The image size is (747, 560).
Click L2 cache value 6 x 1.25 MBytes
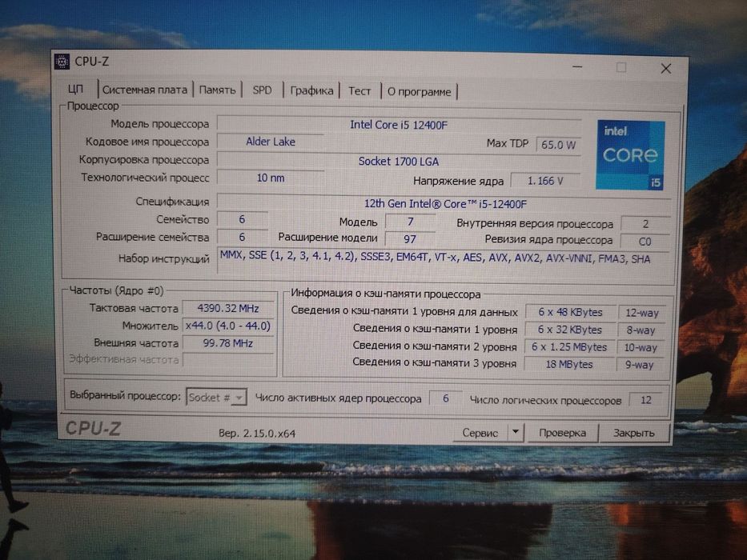pyautogui.click(x=569, y=347)
